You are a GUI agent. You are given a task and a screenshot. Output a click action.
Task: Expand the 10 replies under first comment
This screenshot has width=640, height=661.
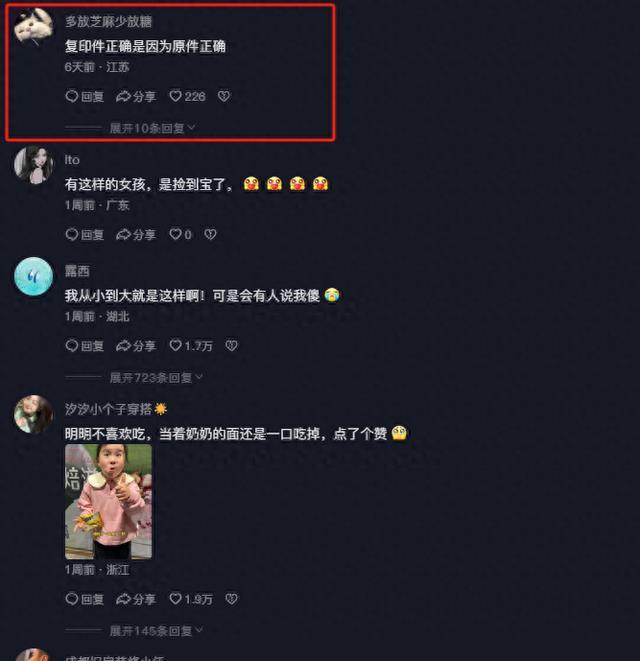coord(152,128)
